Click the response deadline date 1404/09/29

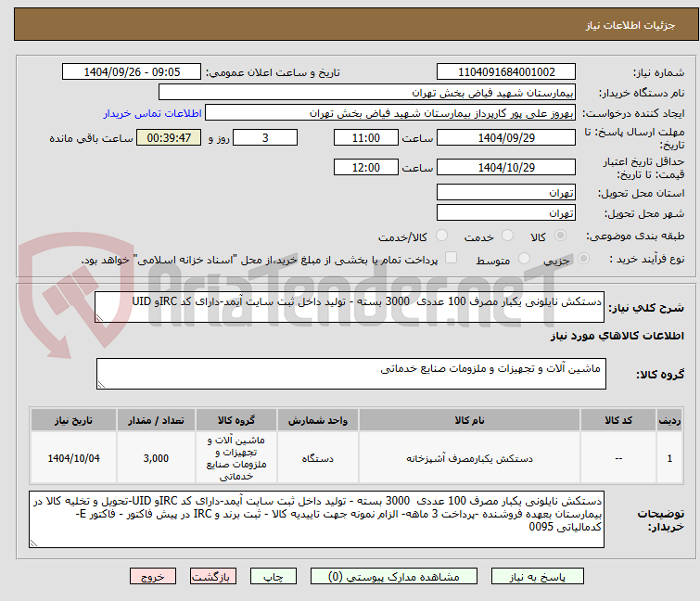pyautogui.click(x=506, y=137)
